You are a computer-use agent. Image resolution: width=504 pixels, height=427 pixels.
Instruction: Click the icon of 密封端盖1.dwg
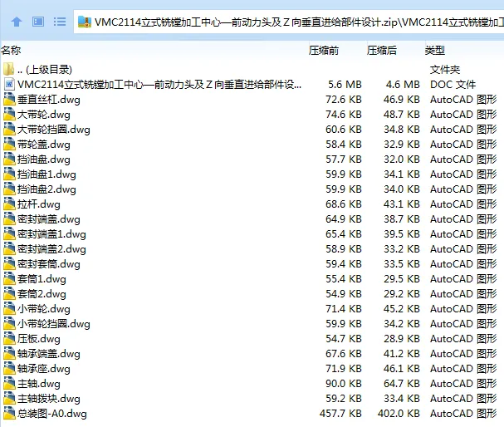pyautogui.click(x=9, y=234)
